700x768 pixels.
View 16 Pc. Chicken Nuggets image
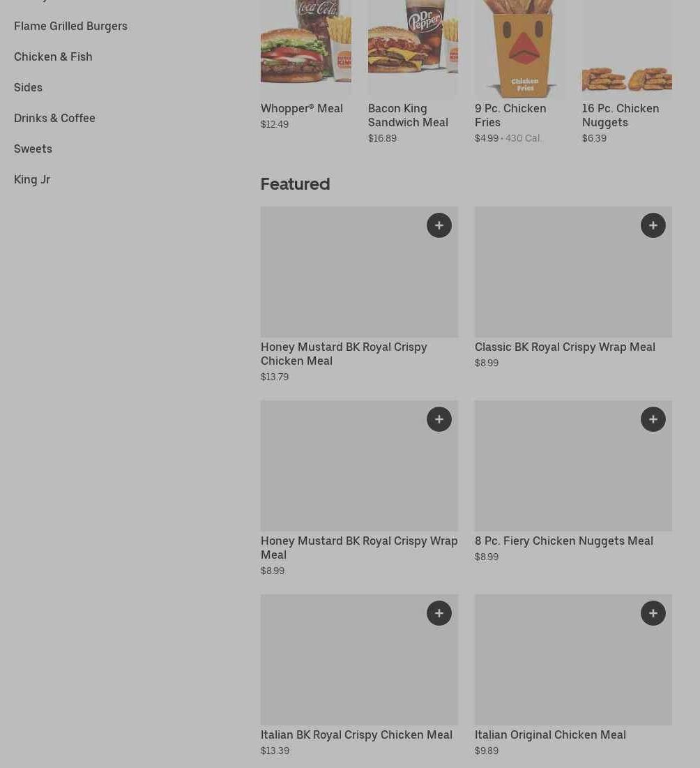[x=627, y=48]
